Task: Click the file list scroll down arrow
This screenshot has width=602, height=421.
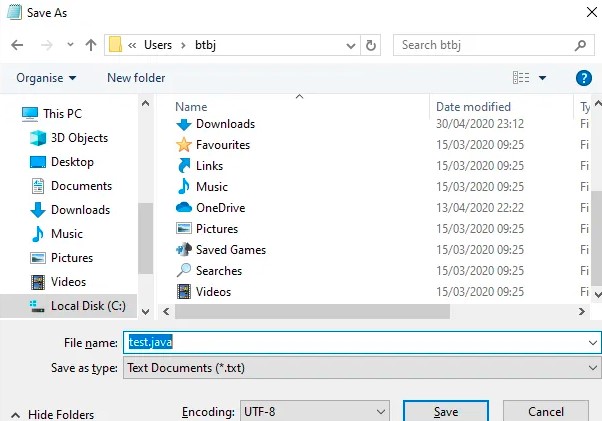Action: pyautogui.click(x=597, y=295)
